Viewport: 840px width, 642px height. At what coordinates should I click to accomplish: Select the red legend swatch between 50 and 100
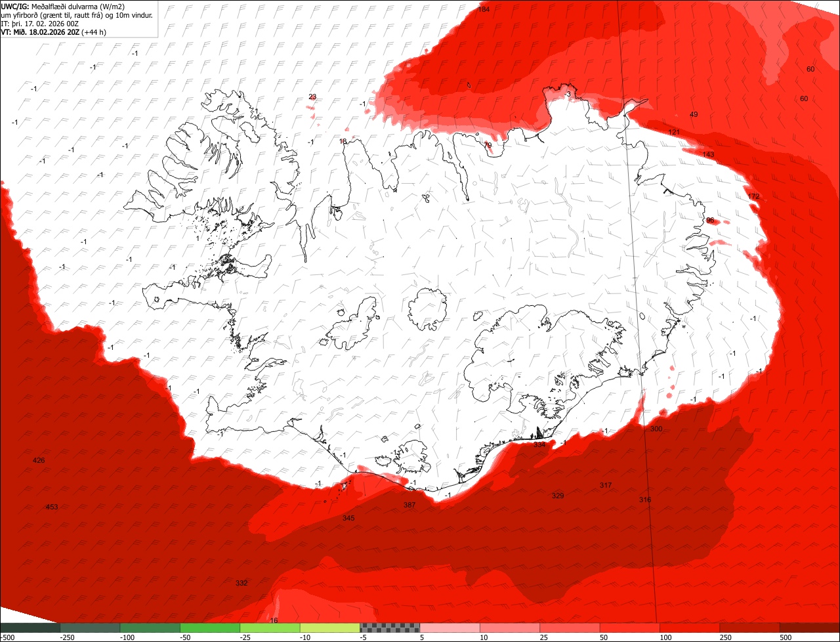630,628
